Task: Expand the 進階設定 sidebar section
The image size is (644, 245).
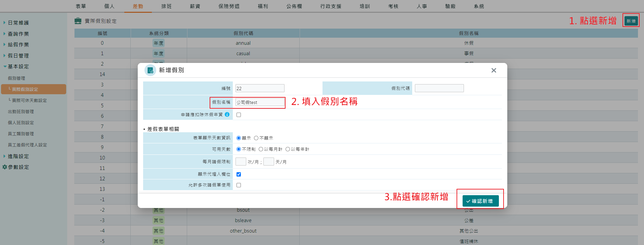Action: [18, 156]
